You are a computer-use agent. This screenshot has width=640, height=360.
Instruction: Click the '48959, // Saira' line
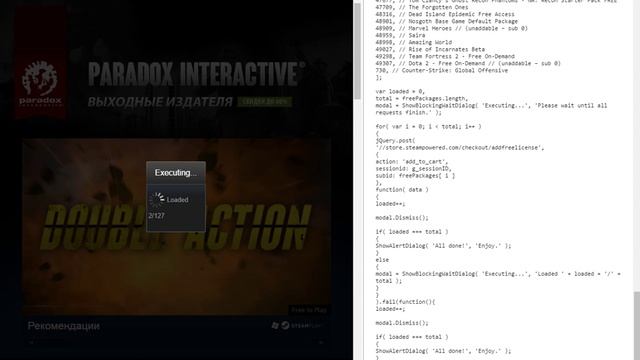click(400, 35)
